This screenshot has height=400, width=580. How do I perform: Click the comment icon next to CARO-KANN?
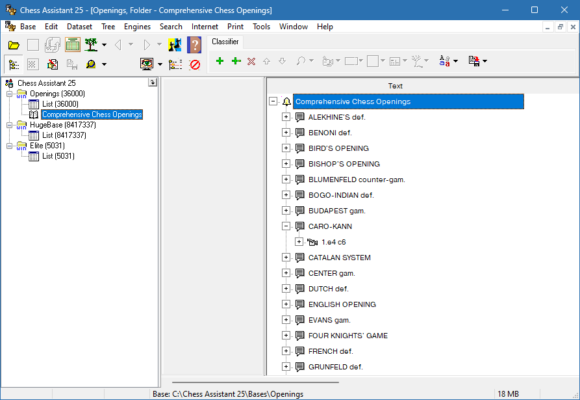pyautogui.click(x=300, y=226)
